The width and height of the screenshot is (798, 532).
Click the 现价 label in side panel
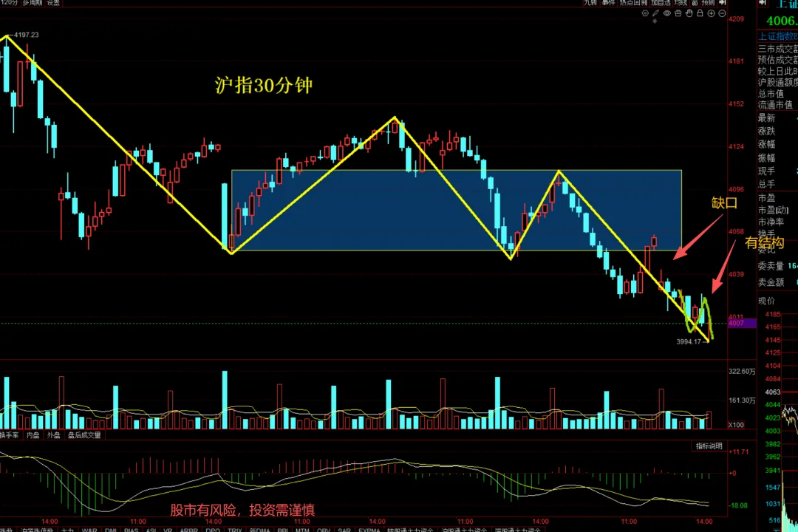pyautogui.click(x=766, y=301)
